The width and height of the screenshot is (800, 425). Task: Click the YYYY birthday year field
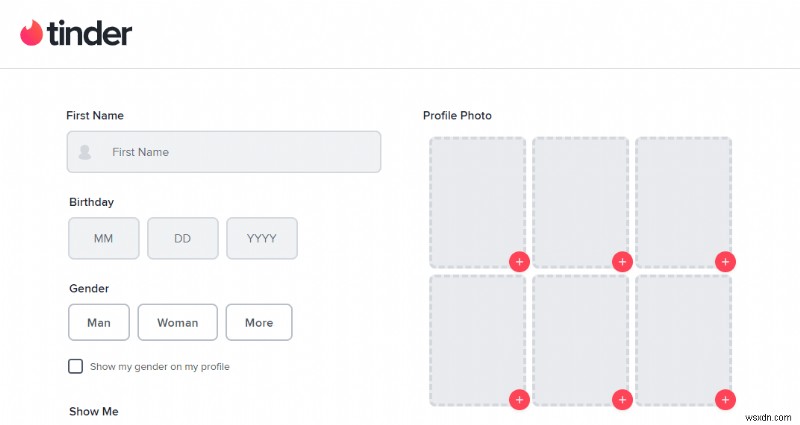pyautogui.click(x=262, y=239)
